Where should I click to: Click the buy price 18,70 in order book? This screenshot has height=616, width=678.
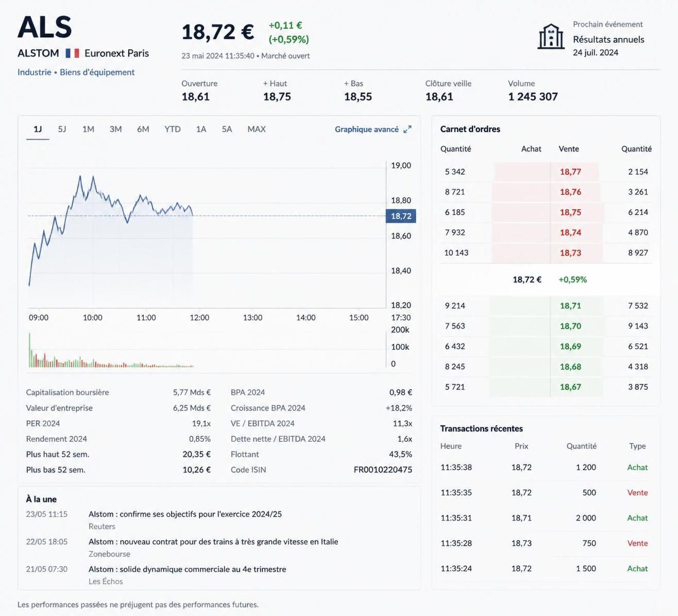click(570, 326)
